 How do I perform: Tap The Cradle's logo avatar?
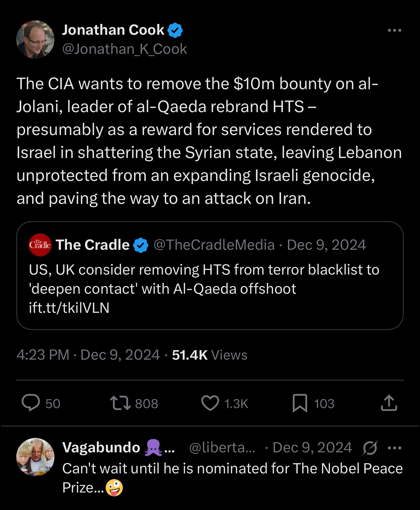(x=40, y=245)
